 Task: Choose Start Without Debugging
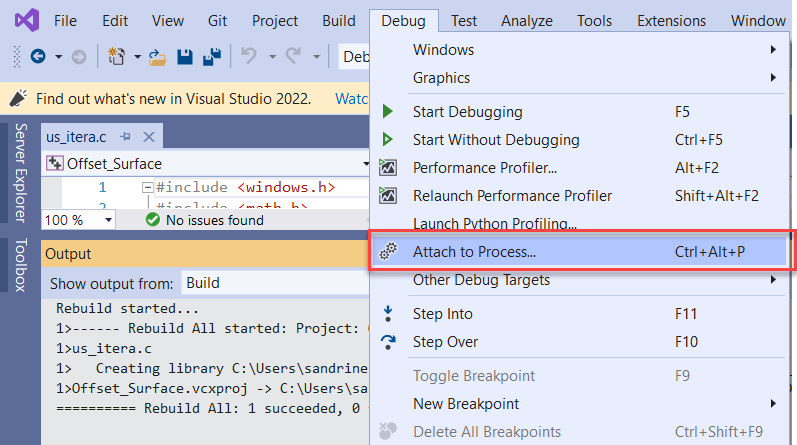(579, 139)
